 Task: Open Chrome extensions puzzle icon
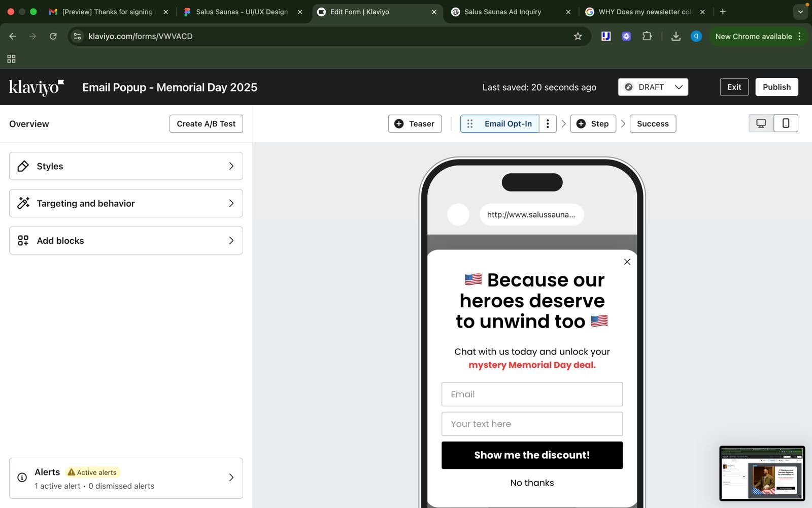click(647, 36)
